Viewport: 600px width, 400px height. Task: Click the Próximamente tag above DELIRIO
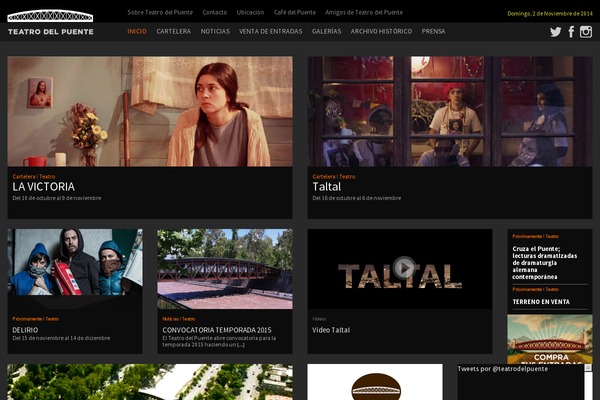point(27,318)
